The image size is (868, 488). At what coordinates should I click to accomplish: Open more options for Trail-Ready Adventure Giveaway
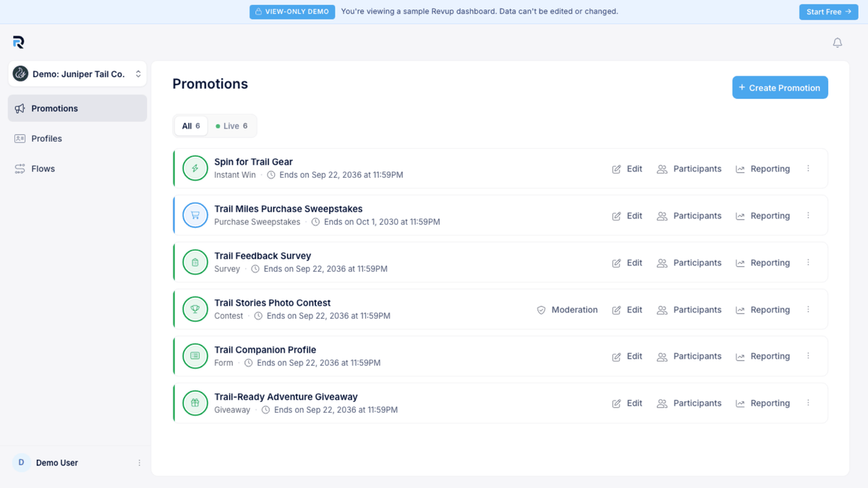coord(809,403)
